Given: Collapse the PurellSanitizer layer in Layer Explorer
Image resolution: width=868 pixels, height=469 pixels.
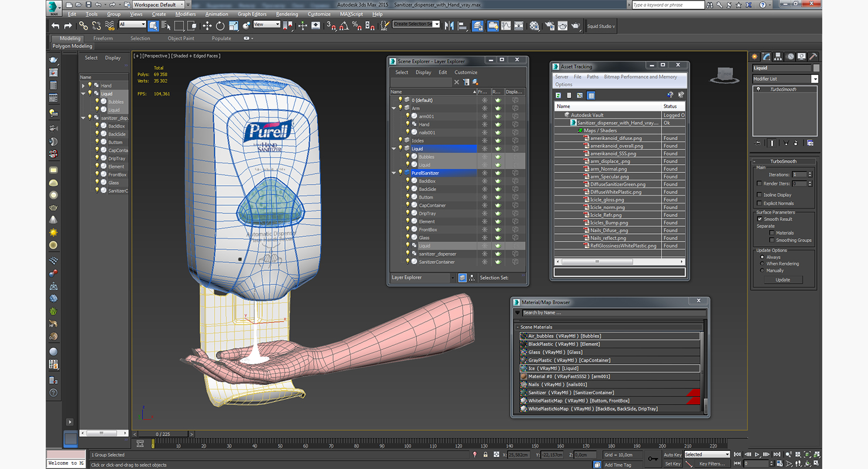Looking at the screenshot, I should click(x=395, y=173).
